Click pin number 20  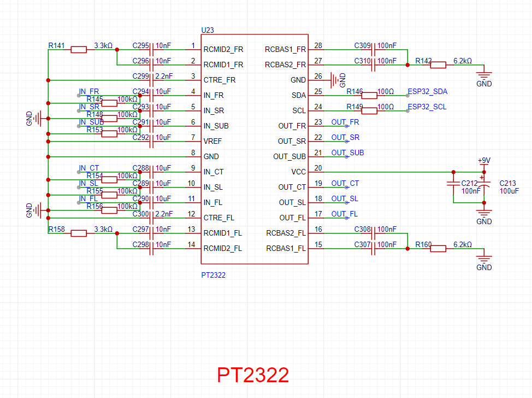point(318,168)
